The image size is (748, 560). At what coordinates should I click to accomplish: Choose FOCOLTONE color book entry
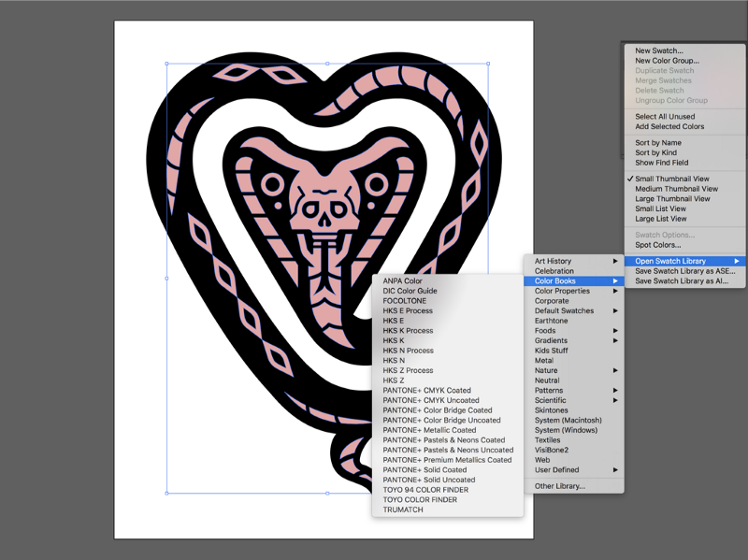(x=404, y=301)
